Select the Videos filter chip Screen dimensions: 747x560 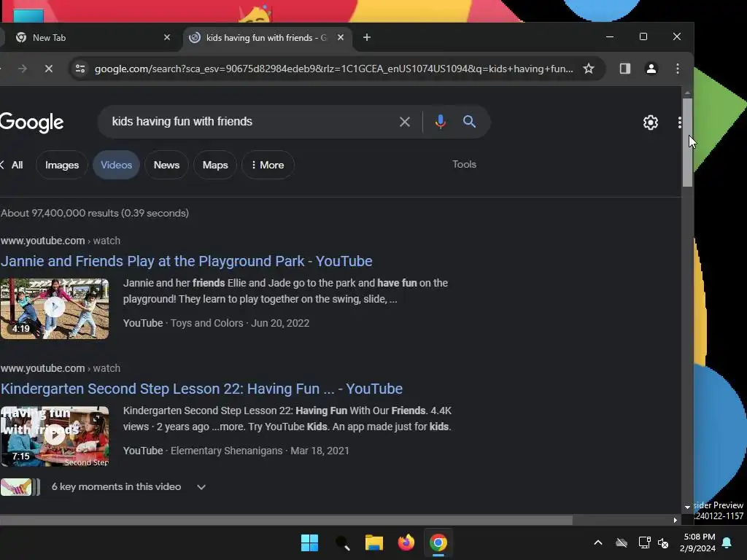coord(116,165)
